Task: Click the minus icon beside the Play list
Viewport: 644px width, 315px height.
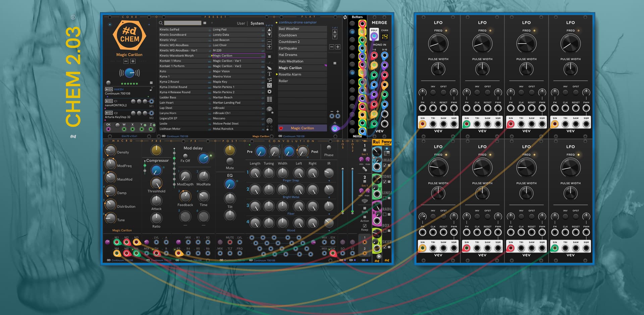Action: [332, 47]
